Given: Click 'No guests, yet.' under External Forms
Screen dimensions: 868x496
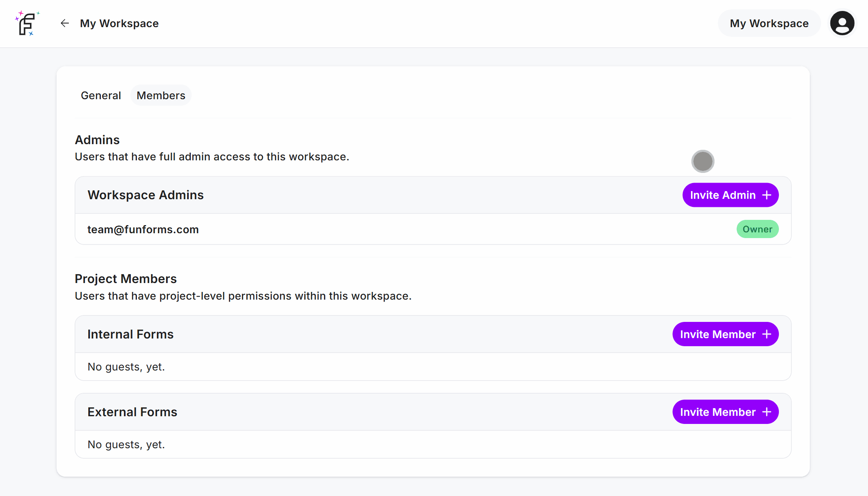Looking at the screenshot, I should coord(126,445).
